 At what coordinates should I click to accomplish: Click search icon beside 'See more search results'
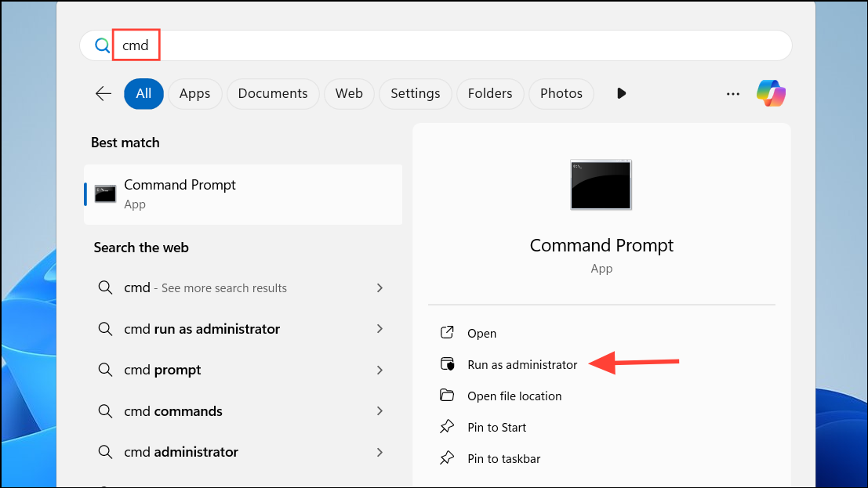[x=105, y=287]
